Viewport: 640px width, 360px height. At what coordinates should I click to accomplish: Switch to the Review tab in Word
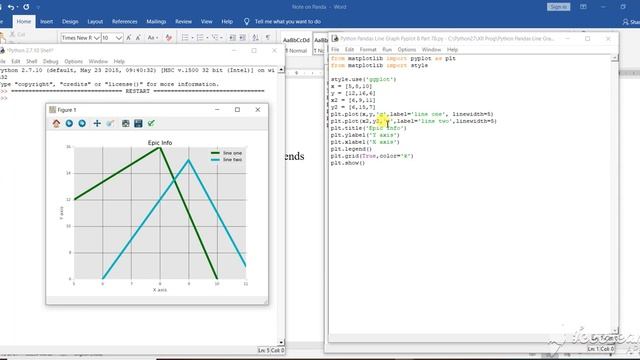point(183,22)
